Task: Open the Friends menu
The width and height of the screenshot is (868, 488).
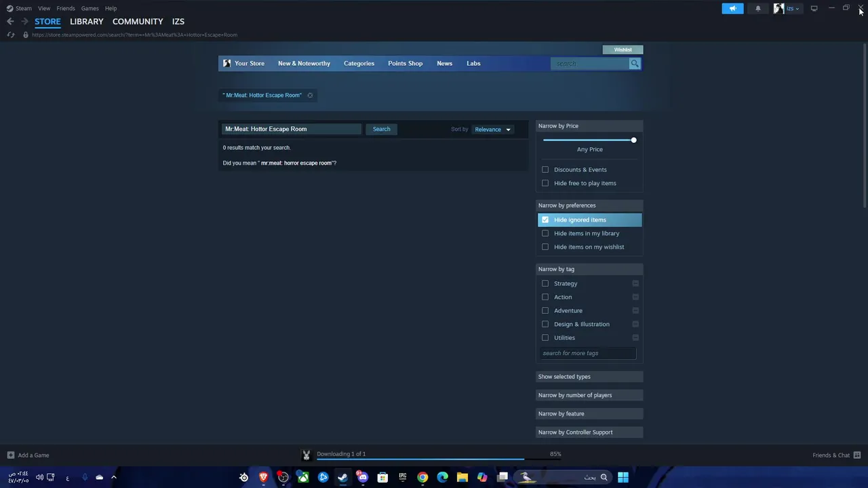Action: 66,8
